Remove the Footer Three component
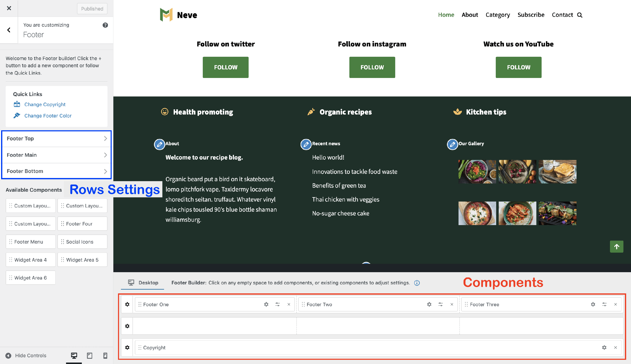Viewport: 631px width, 364px height. 615,304
